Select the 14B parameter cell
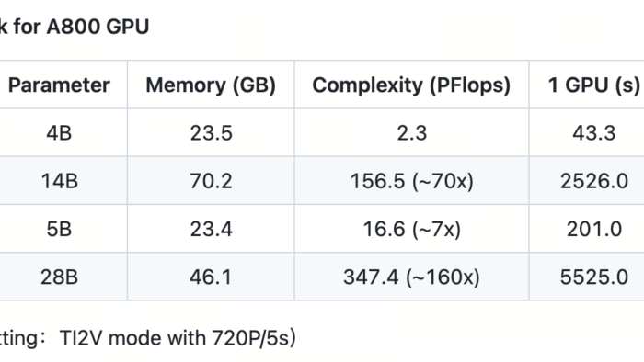The image size is (644, 362). [x=59, y=181]
